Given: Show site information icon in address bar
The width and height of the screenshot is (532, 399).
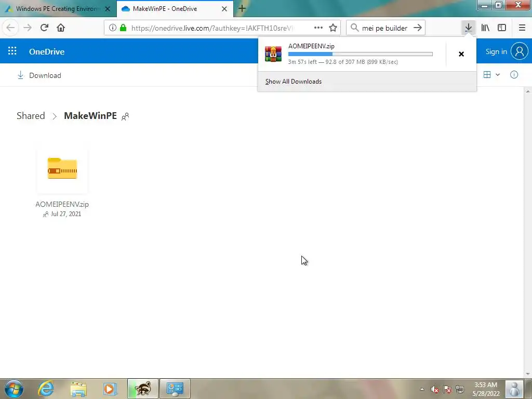Looking at the screenshot, I should [x=113, y=28].
